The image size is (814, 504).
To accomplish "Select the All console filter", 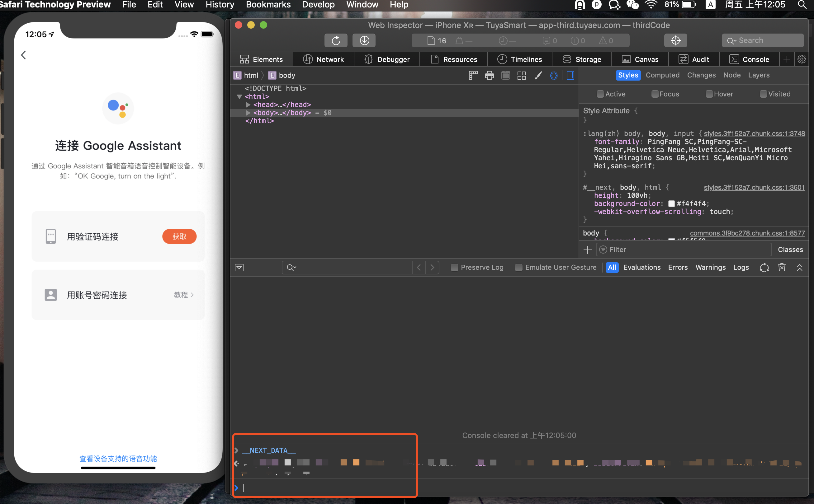I will (x=612, y=267).
